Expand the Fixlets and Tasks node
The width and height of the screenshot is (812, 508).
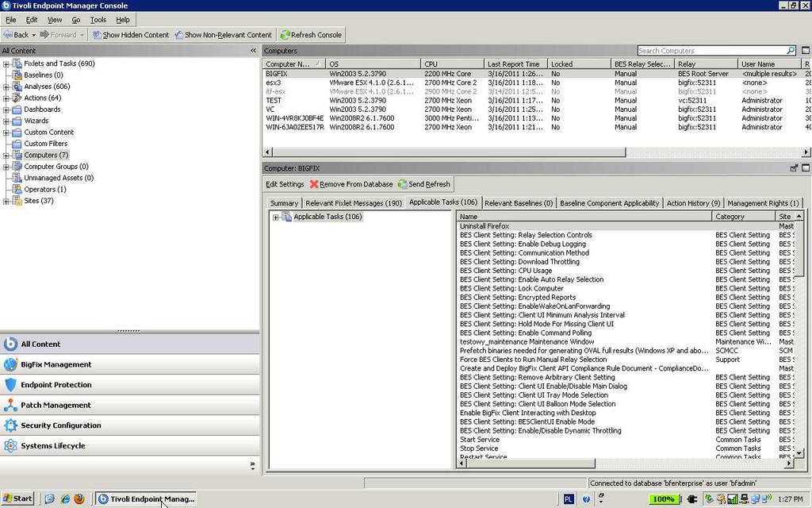[6, 64]
